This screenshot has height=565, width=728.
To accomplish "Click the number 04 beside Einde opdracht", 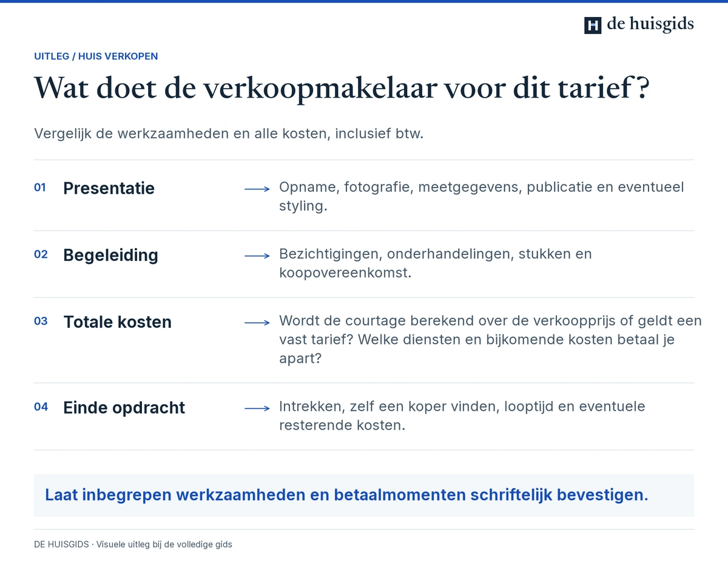I will pyautogui.click(x=41, y=407).
